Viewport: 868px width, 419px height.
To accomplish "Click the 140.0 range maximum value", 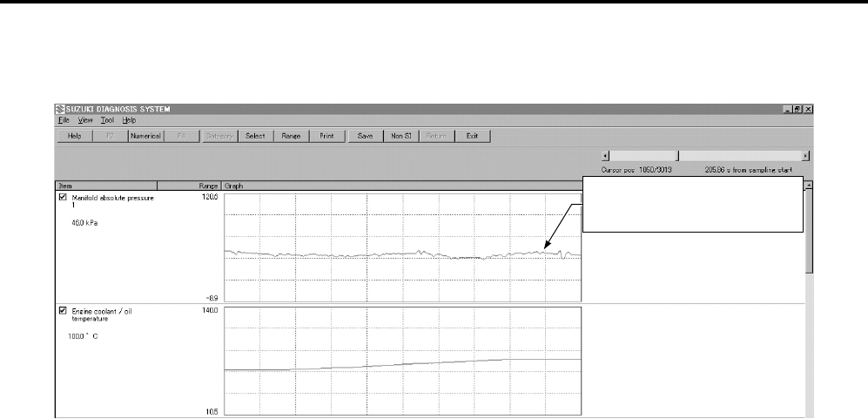I will click(211, 310).
